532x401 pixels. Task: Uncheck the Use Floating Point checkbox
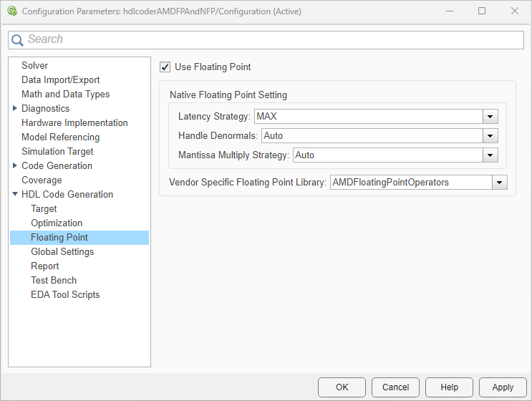coord(165,67)
